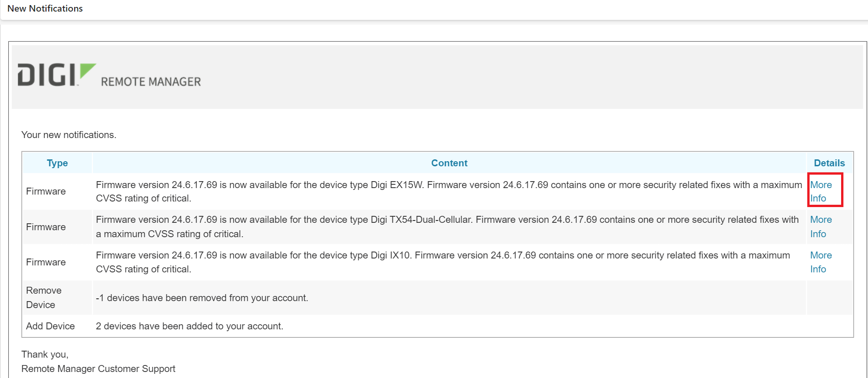Click the TX54-Dual-Cellular firmware description text
The width and height of the screenshot is (868, 378).
pos(447,227)
